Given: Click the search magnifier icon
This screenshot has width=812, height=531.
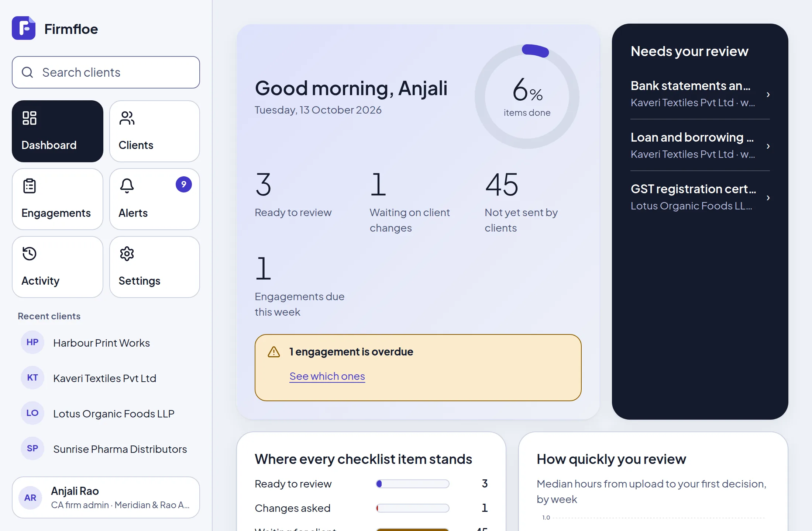Looking at the screenshot, I should click(27, 72).
